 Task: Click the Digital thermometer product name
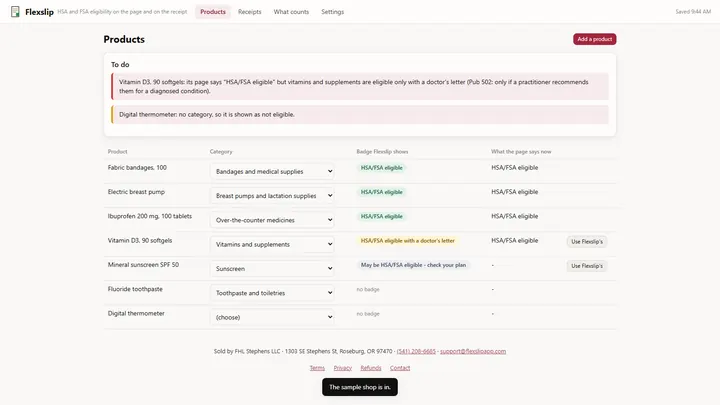click(136, 314)
